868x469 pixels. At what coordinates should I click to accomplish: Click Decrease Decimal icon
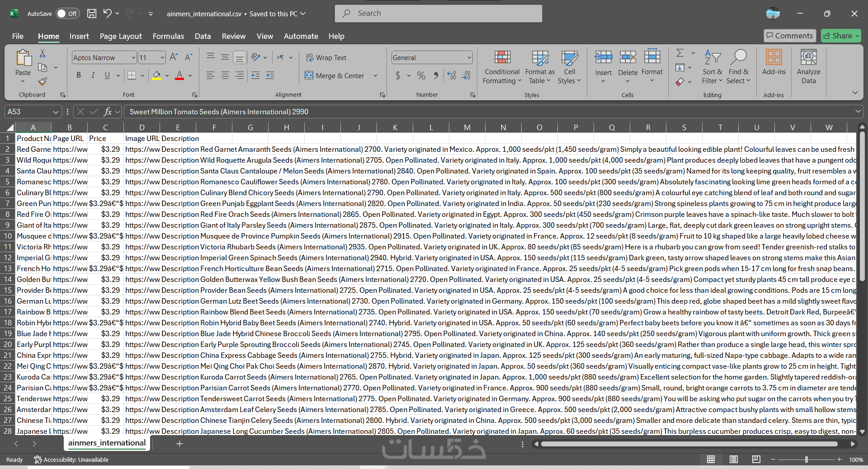(x=466, y=75)
